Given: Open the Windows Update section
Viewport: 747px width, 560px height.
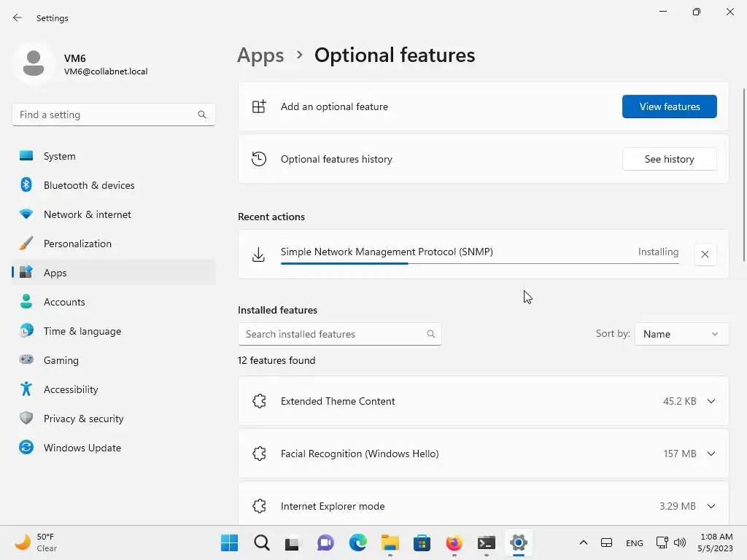Looking at the screenshot, I should pyautogui.click(x=82, y=448).
